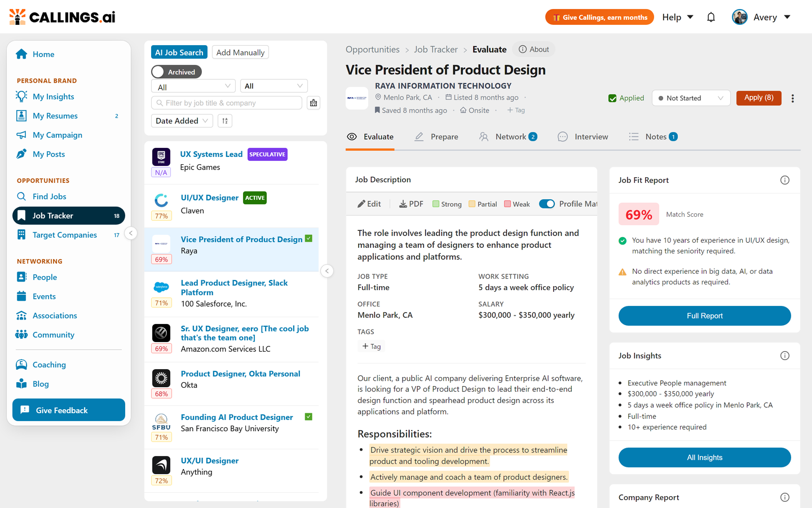Open the notifications bell
This screenshot has width=812, height=508.
point(711,17)
